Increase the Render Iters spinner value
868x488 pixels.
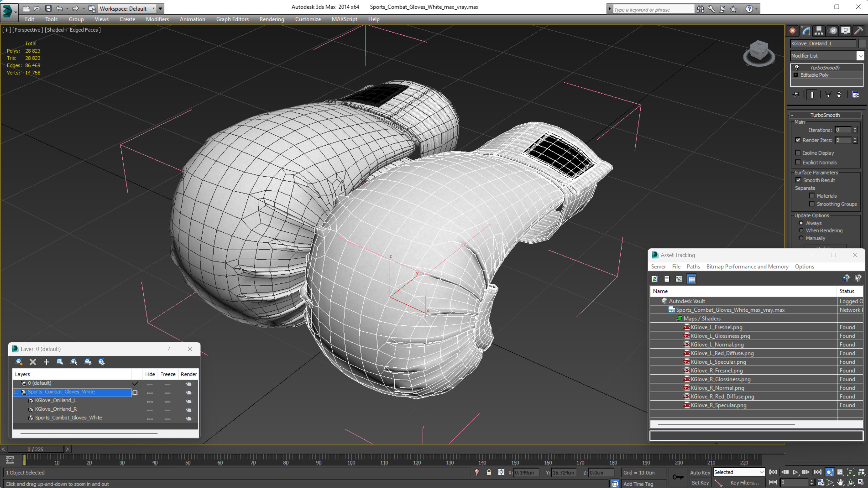click(855, 138)
